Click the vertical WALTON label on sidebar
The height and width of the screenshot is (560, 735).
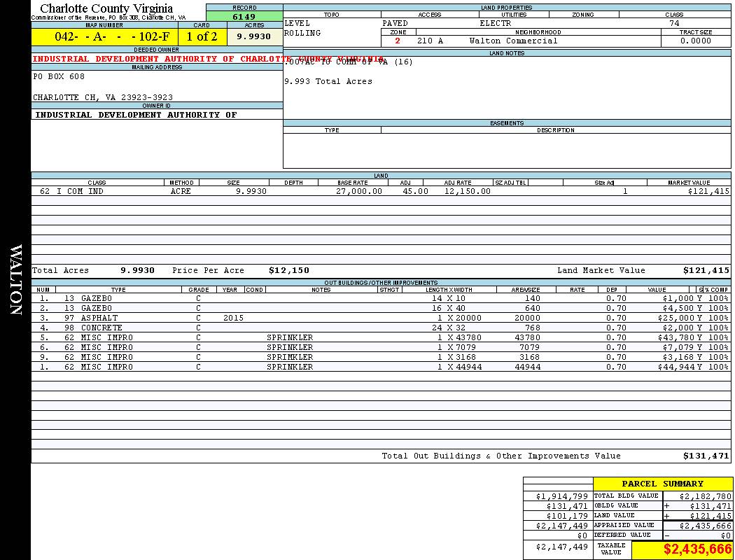click(15, 279)
